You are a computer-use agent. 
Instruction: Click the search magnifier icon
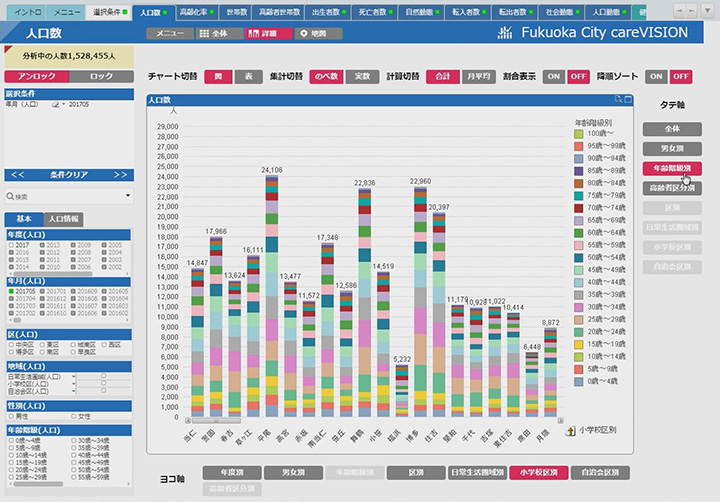(10, 197)
